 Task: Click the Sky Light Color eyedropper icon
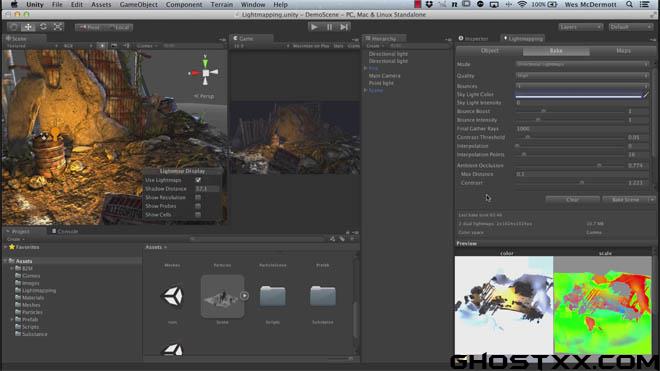coord(646,95)
